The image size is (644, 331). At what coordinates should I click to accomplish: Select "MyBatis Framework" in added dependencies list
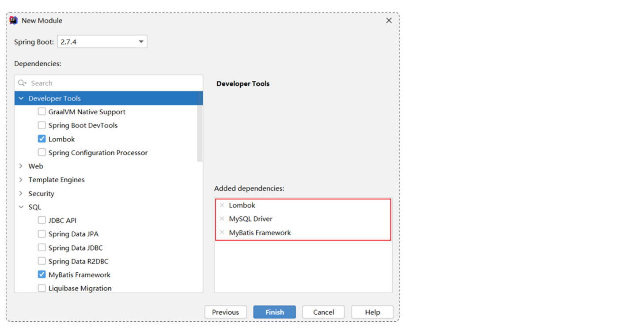point(260,233)
